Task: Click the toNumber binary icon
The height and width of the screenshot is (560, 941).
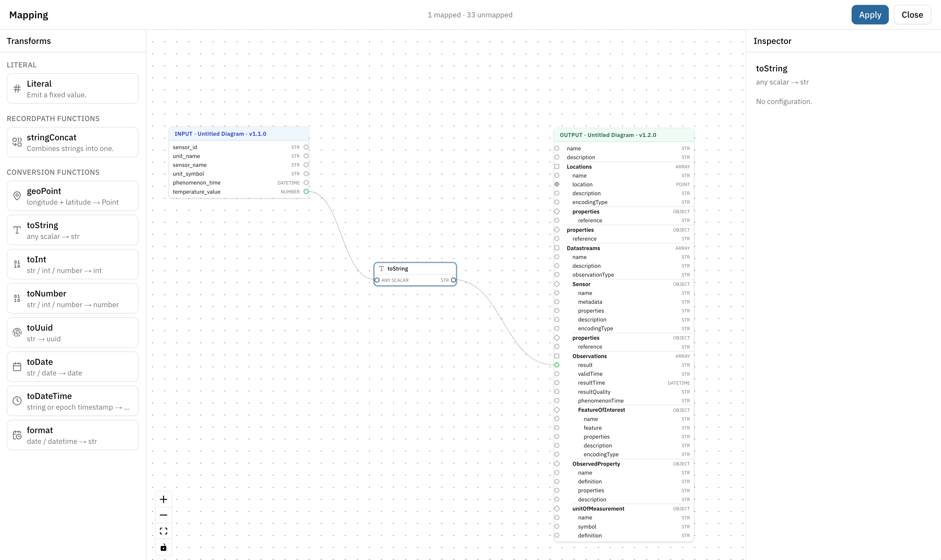Action: point(17,299)
